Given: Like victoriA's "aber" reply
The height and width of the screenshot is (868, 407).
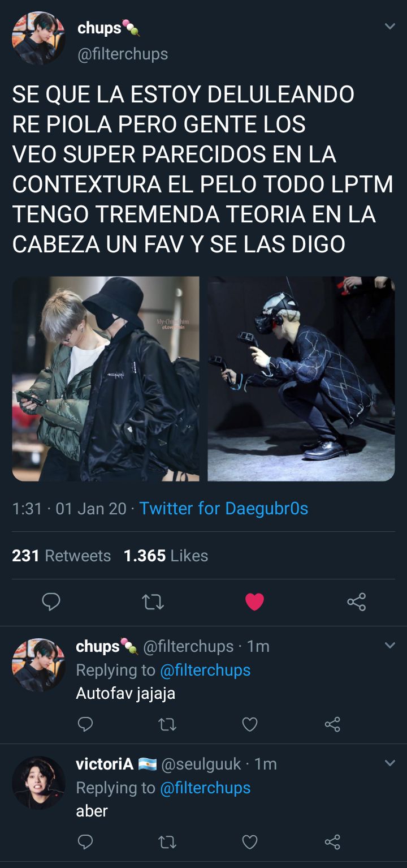Looking at the screenshot, I should (x=250, y=843).
